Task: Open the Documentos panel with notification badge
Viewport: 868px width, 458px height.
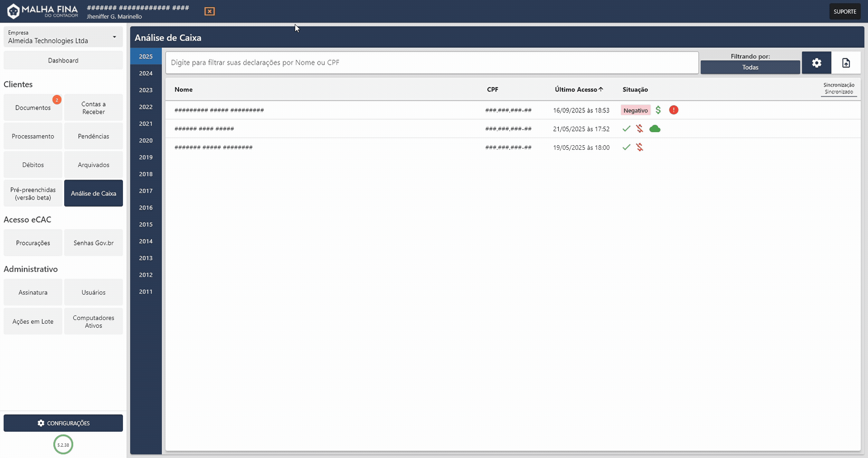Action: 33,107
